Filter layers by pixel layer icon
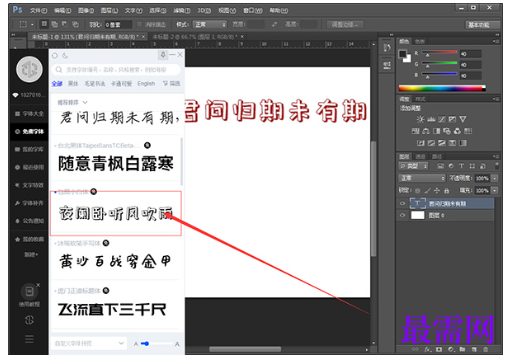Image resolution: width=513 pixels, height=361 pixels. click(x=441, y=166)
